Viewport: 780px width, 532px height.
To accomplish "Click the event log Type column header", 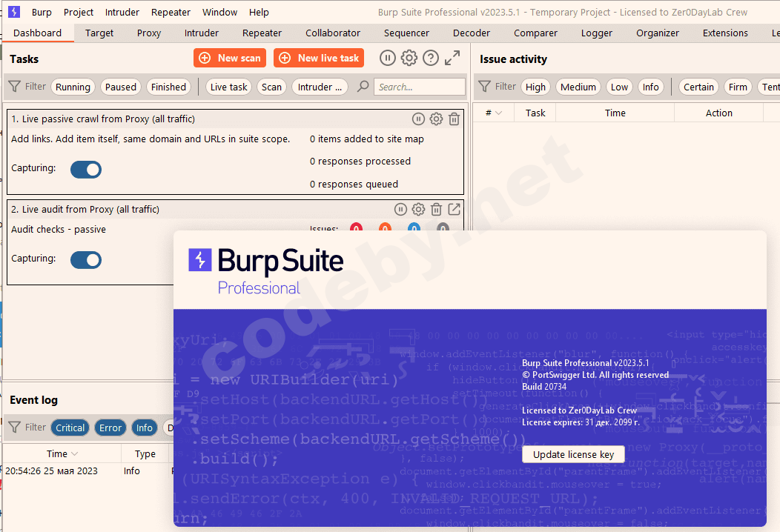I will pos(145,454).
